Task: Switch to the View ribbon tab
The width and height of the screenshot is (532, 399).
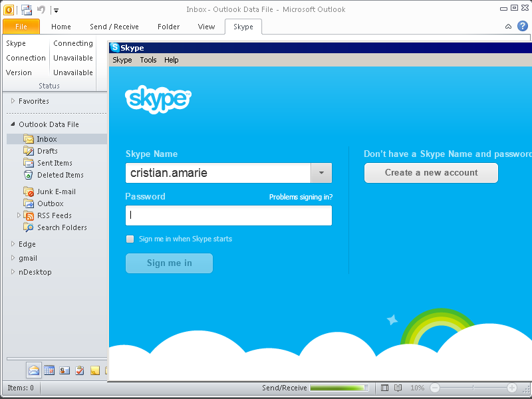Action: (x=206, y=27)
